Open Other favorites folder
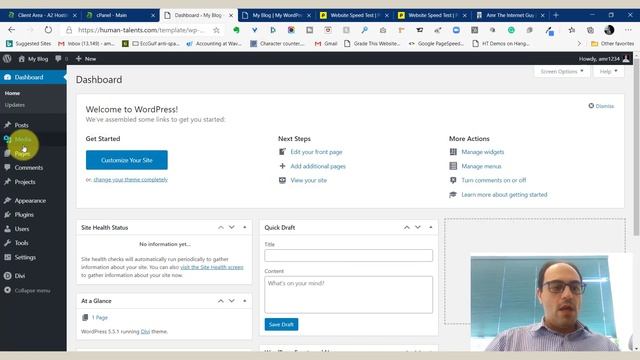Viewport: 640px width, 360px height. (x=612, y=43)
